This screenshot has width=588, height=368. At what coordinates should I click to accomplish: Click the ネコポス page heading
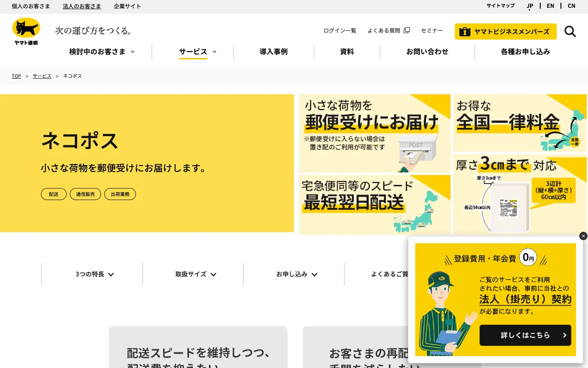click(80, 140)
